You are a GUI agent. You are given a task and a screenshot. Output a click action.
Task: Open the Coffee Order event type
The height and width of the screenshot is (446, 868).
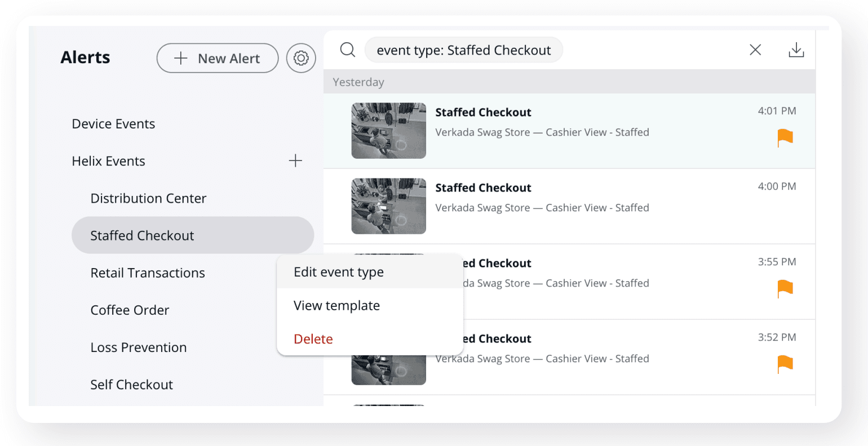pos(130,310)
